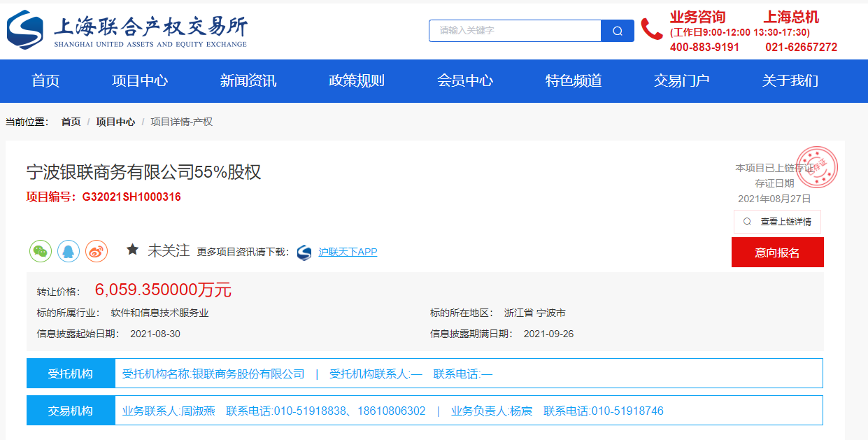Click the blue search magnifier button
The width and height of the screenshot is (868, 440).
(617, 31)
